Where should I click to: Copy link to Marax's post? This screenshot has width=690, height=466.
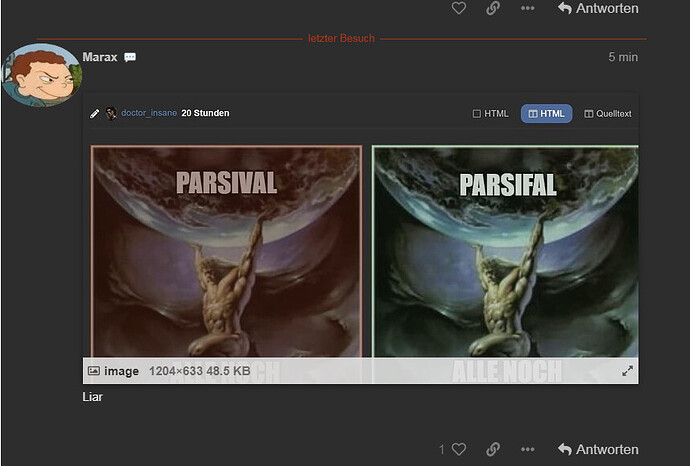493,449
